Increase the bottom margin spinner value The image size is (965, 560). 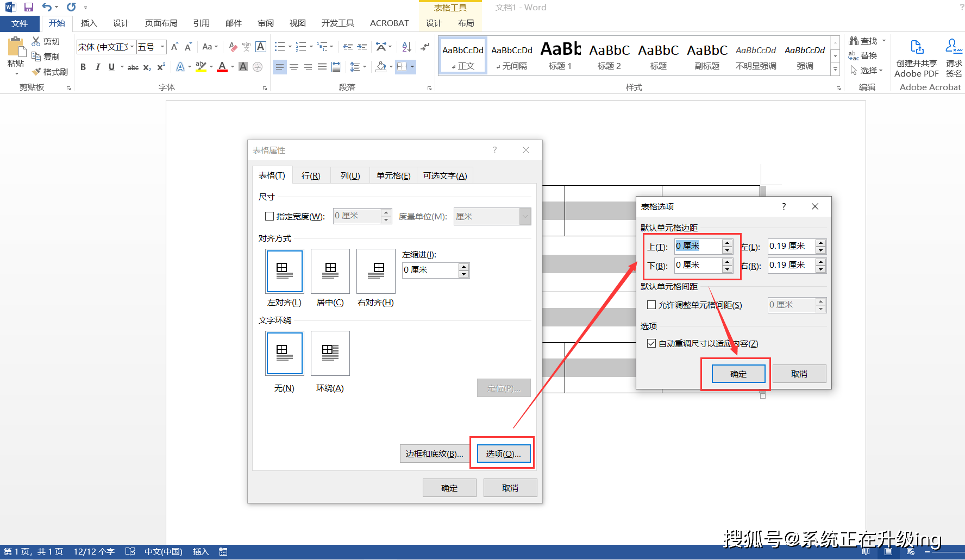(727, 262)
